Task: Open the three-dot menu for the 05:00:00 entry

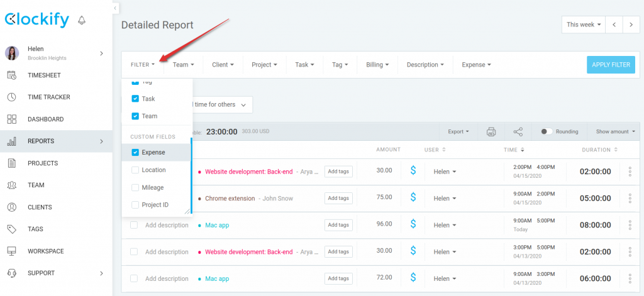Action: (630, 199)
